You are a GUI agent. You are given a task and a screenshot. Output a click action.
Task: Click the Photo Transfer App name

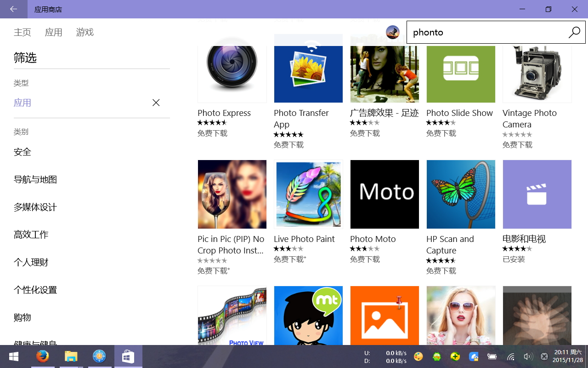point(301,119)
